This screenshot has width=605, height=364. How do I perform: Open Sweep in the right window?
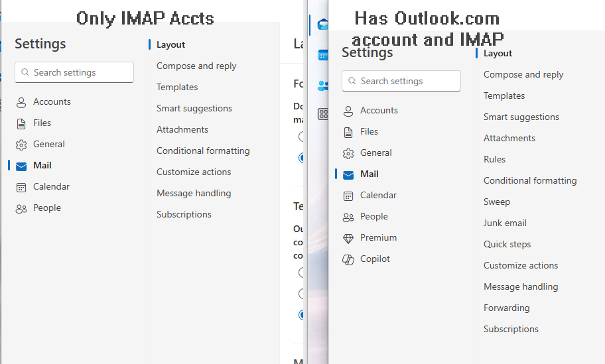point(497,202)
